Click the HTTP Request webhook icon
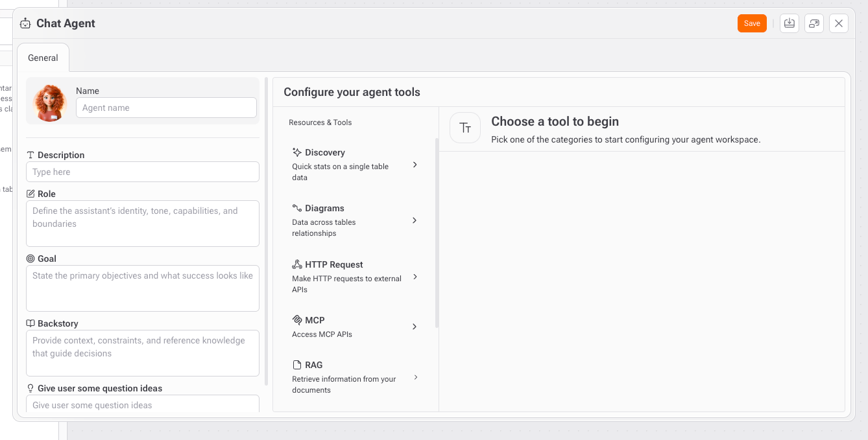Screen dimensions: 868x440 [x=297, y=264]
